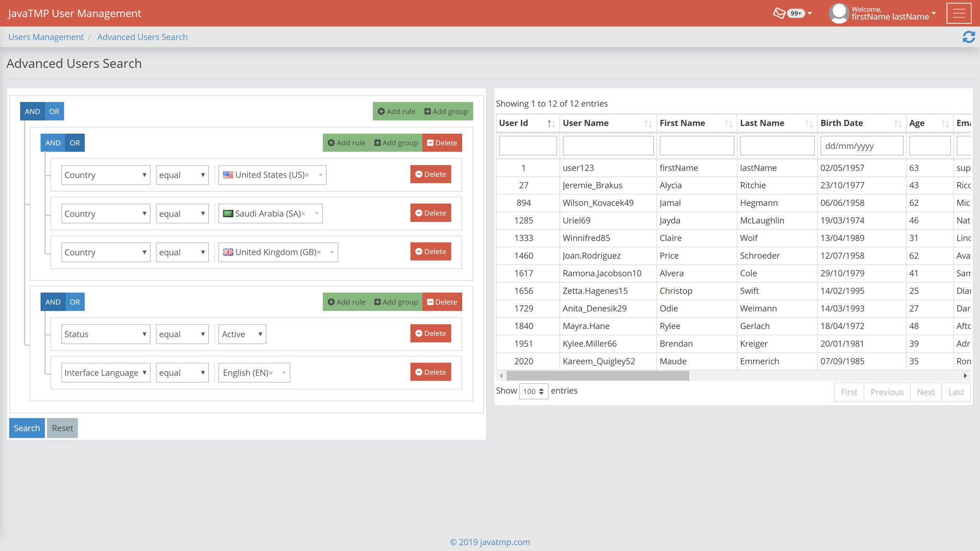Sort by First Name column arrows
Image resolution: width=980 pixels, height=551 pixels.
[x=728, y=123]
